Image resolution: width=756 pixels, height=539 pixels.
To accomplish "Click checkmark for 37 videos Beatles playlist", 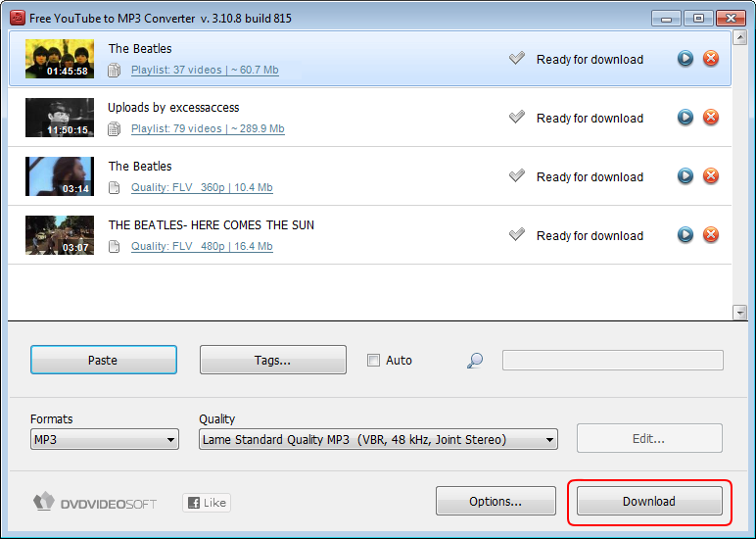I will point(517,59).
